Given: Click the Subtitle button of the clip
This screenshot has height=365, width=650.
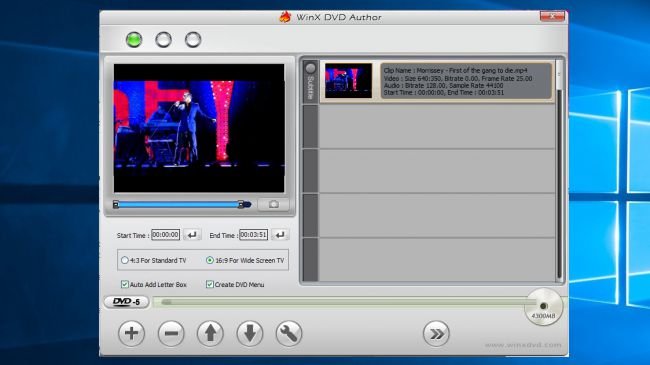Looking at the screenshot, I should tap(310, 82).
